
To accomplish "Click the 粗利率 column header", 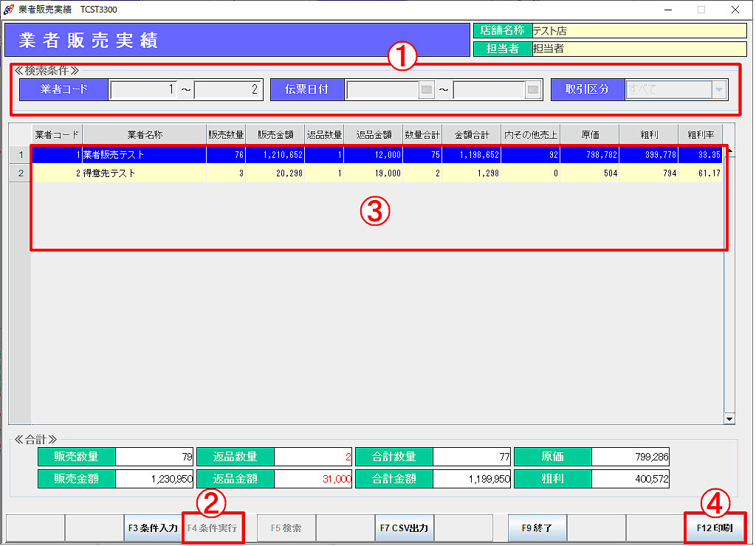I will pos(699,135).
